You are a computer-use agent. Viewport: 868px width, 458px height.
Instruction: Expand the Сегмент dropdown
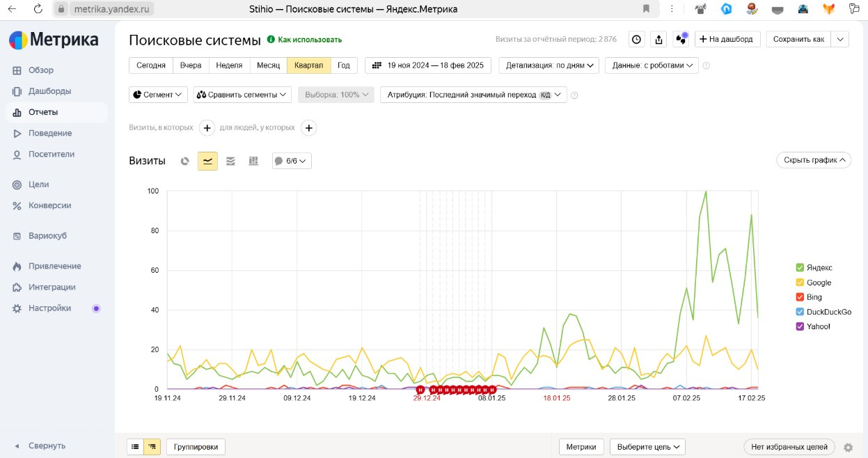[x=158, y=95]
